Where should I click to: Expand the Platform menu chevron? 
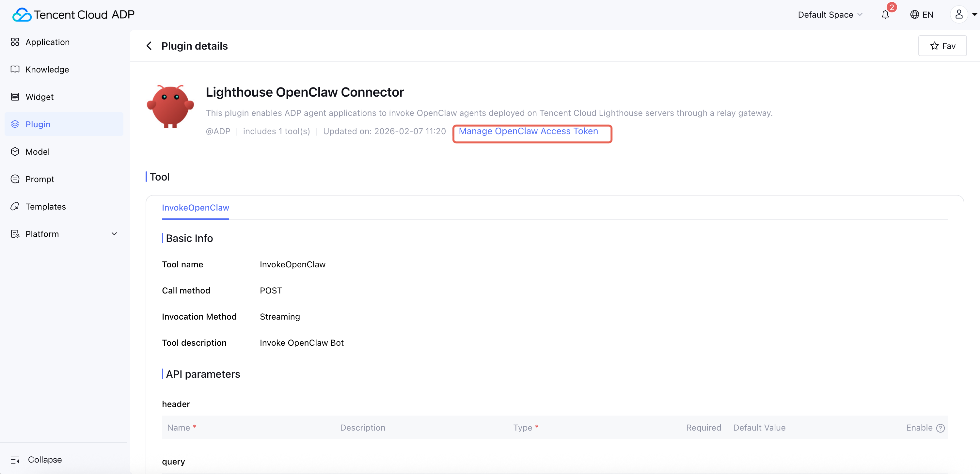point(114,234)
